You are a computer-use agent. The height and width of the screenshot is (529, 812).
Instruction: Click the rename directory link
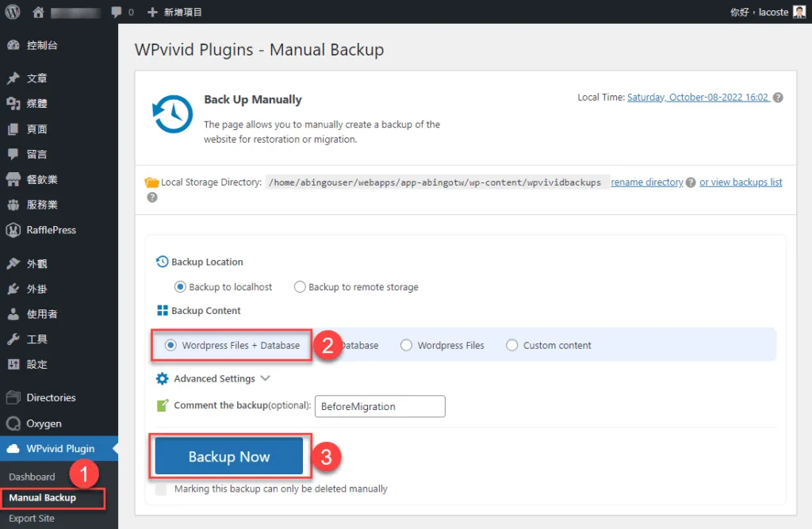(x=647, y=182)
